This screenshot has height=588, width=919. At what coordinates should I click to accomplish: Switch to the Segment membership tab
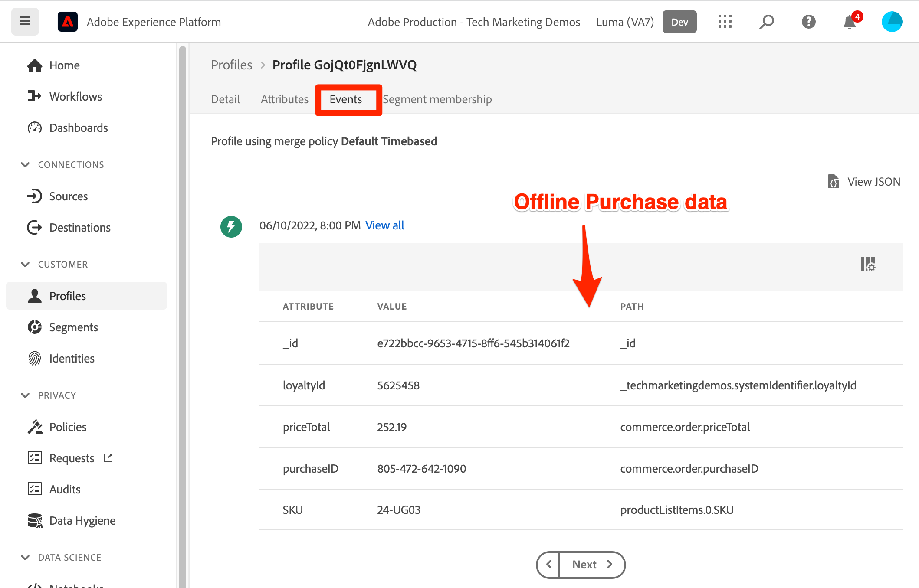click(437, 99)
